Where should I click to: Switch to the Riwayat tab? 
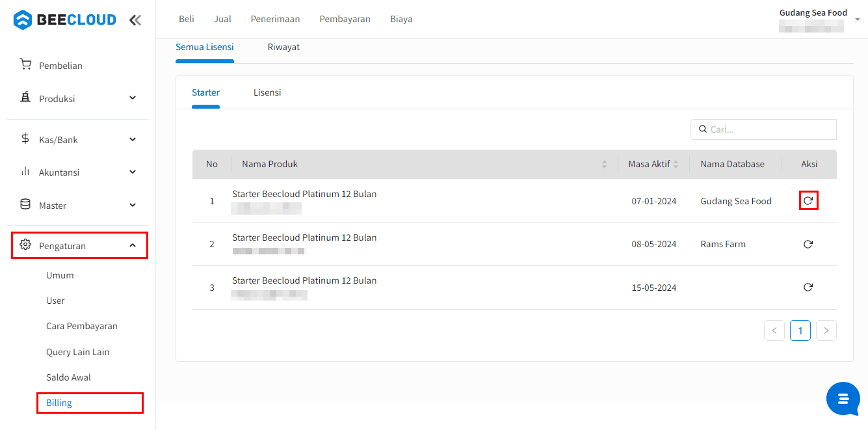(x=283, y=47)
